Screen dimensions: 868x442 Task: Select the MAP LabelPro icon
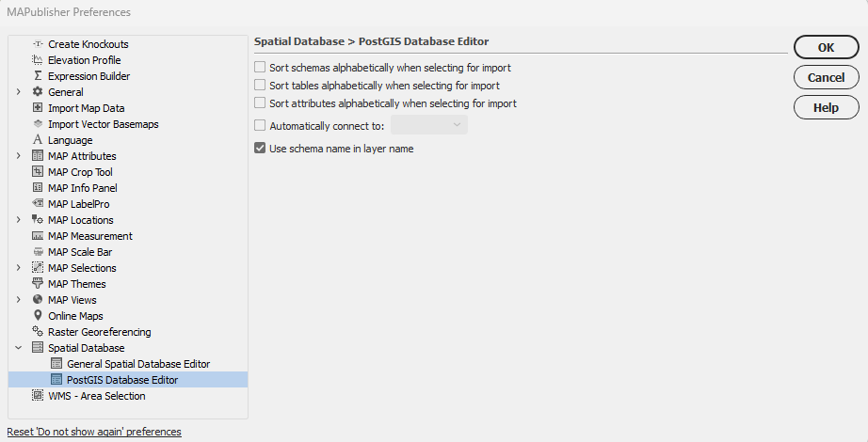pyautogui.click(x=38, y=203)
